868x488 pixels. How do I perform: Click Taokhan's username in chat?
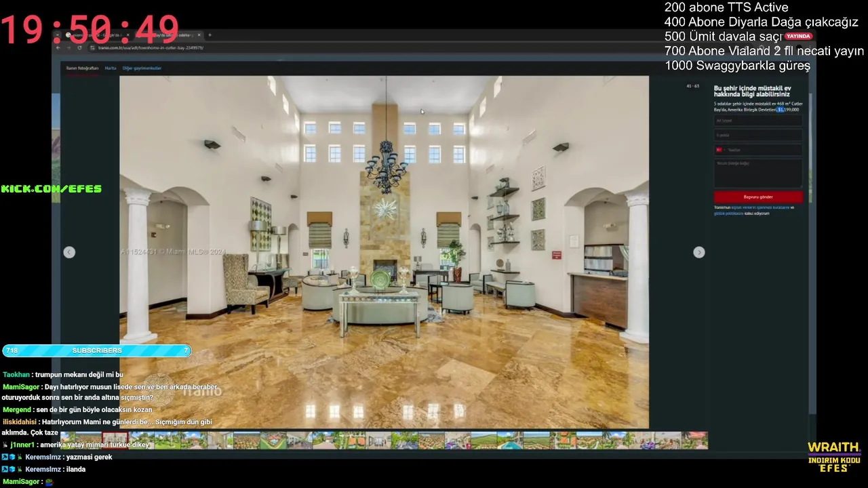(16, 375)
